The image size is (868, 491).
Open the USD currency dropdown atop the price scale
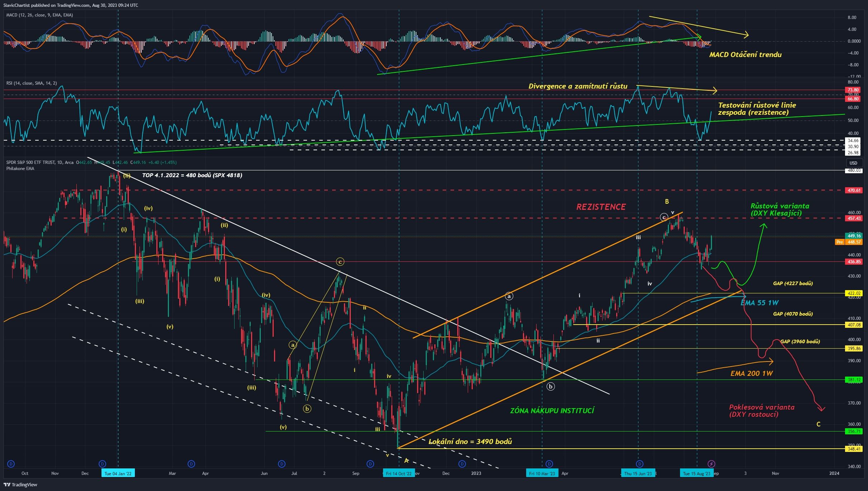pos(853,163)
